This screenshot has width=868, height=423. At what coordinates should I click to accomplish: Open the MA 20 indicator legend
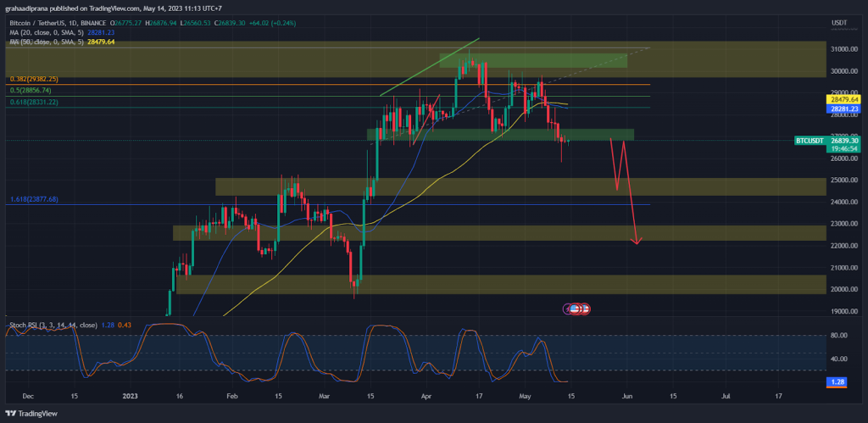coord(47,32)
